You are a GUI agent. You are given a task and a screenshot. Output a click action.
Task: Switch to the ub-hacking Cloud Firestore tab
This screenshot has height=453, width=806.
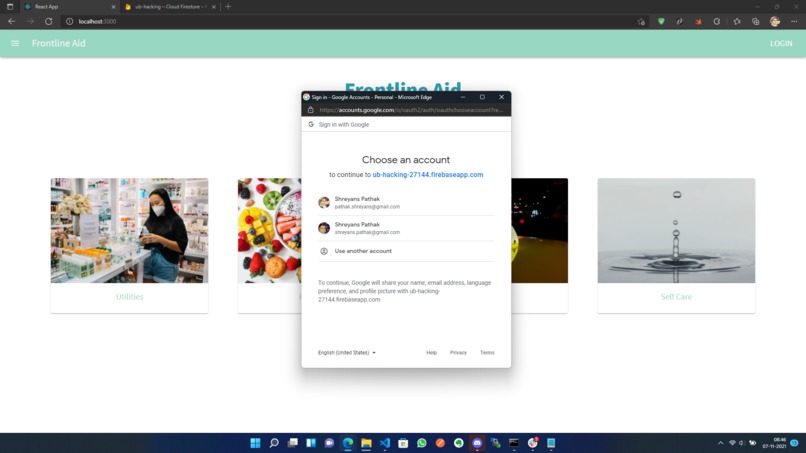(x=170, y=7)
